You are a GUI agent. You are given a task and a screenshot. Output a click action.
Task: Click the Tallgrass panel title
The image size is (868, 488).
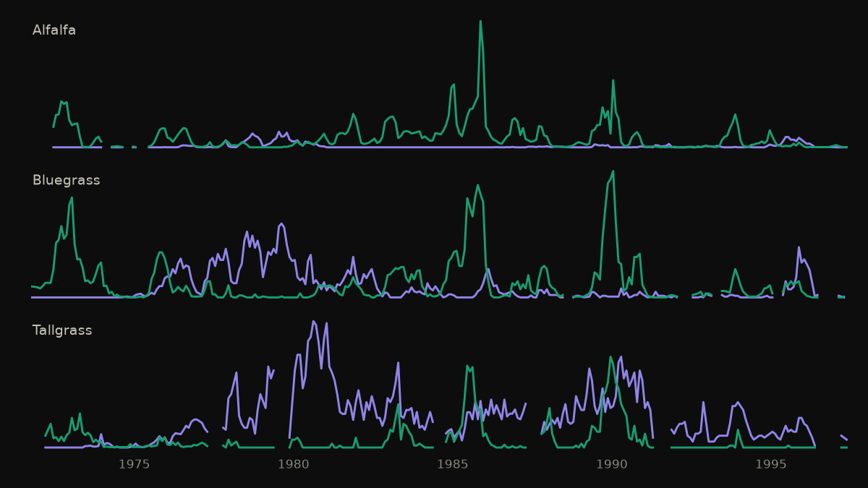tap(62, 330)
